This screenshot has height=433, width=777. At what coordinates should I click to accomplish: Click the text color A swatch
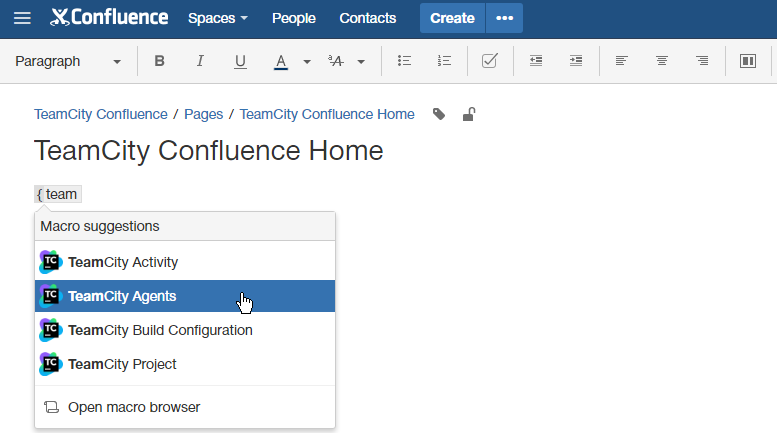281,61
